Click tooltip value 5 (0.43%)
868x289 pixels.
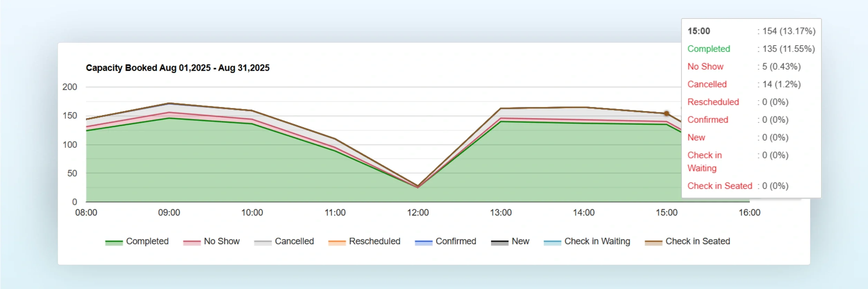coord(781,66)
